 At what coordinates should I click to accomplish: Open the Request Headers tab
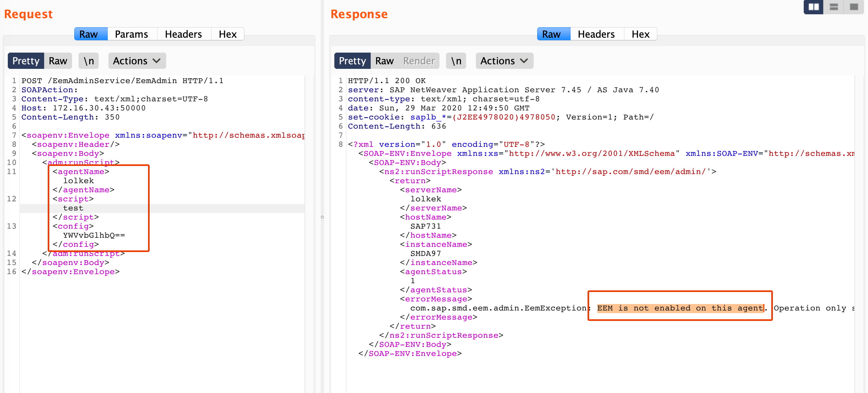183,34
